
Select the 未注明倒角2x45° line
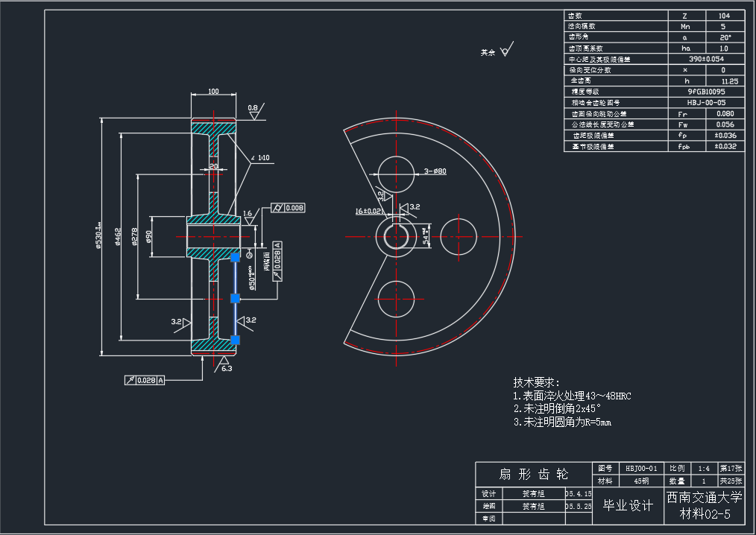point(558,409)
